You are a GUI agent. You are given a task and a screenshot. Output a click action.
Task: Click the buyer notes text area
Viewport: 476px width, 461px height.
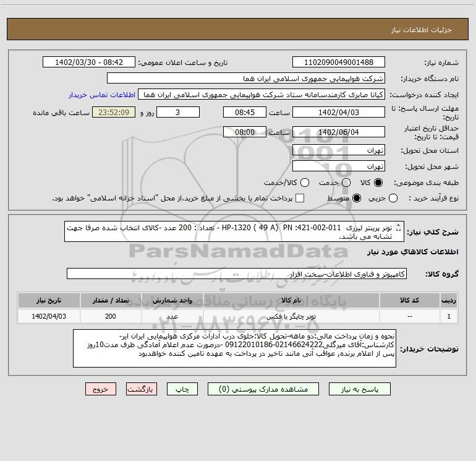(237, 348)
